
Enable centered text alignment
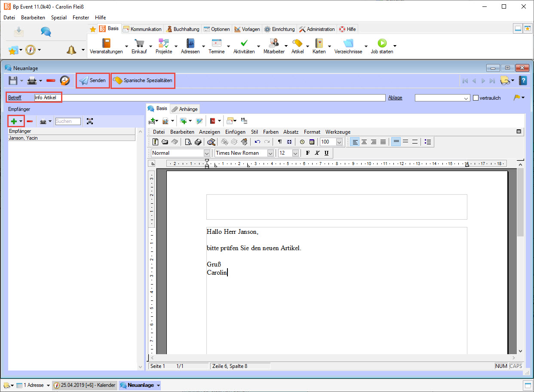(x=364, y=142)
